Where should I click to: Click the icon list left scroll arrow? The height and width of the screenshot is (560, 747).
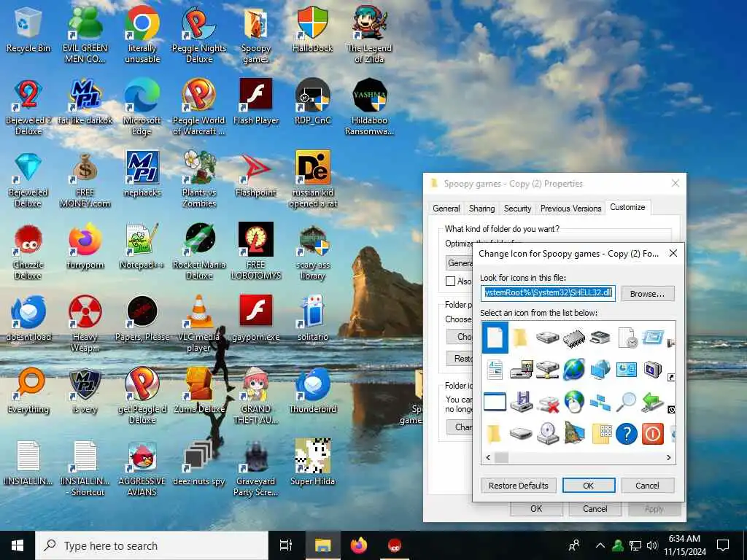(x=488, y=458)
